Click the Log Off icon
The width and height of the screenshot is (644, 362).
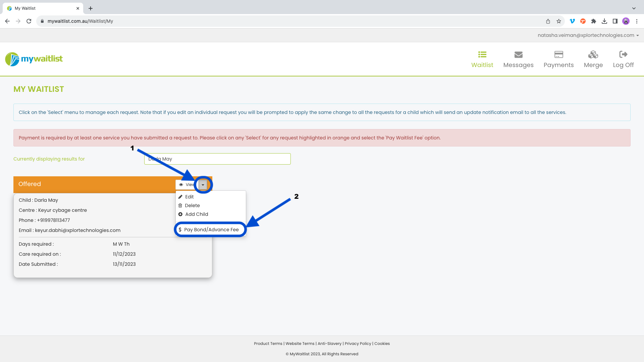pyautogui.click(x=623, y=55)
